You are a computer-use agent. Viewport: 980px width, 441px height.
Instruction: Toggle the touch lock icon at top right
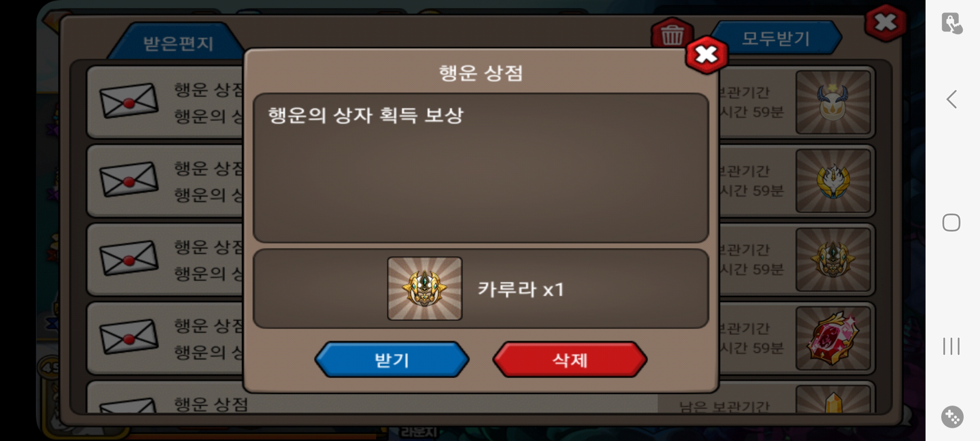(x=952, y=23)
